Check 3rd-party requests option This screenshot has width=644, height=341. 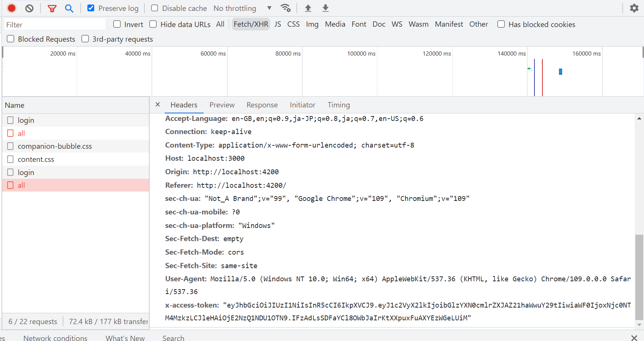85,39
